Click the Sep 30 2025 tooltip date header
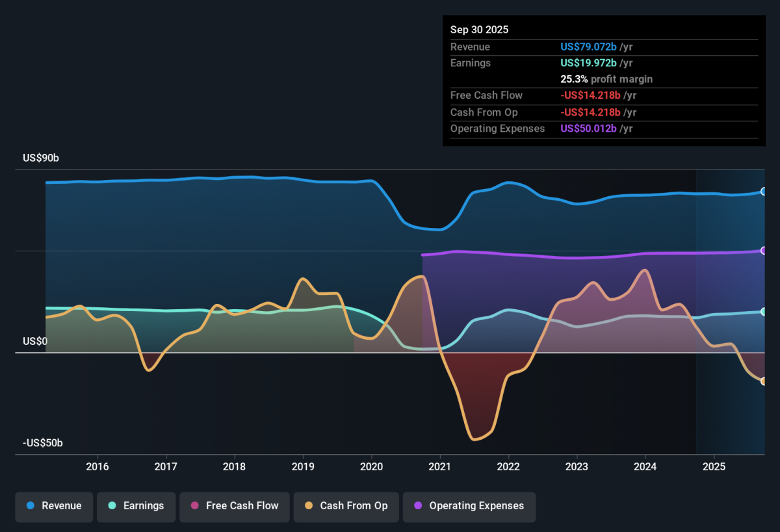This screenshot has height=532, width=780. click(480, 30)
